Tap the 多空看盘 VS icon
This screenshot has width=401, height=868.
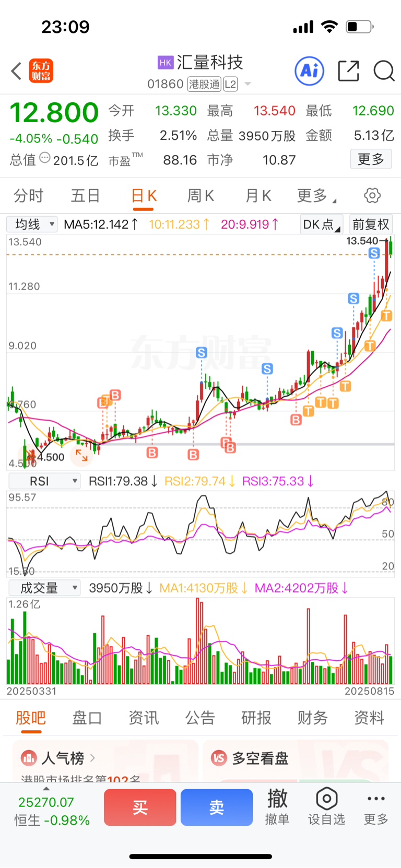click(x=219, y=758)
